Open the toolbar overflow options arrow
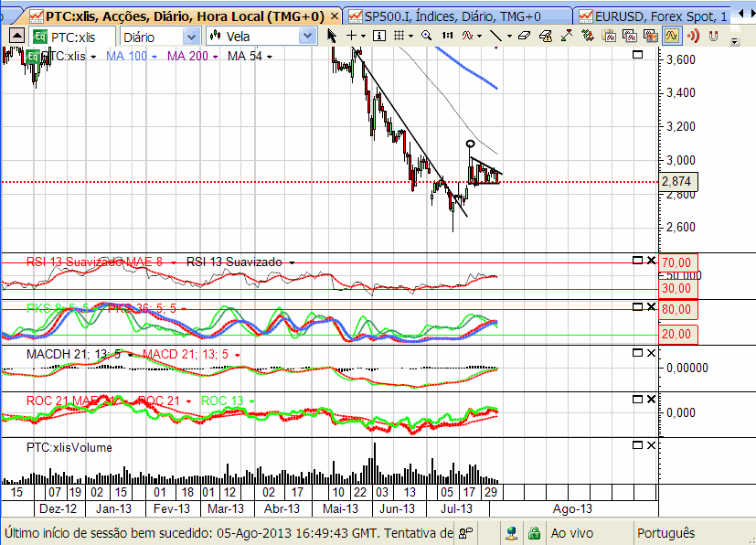The image size is (756, 545). point(734,41)
